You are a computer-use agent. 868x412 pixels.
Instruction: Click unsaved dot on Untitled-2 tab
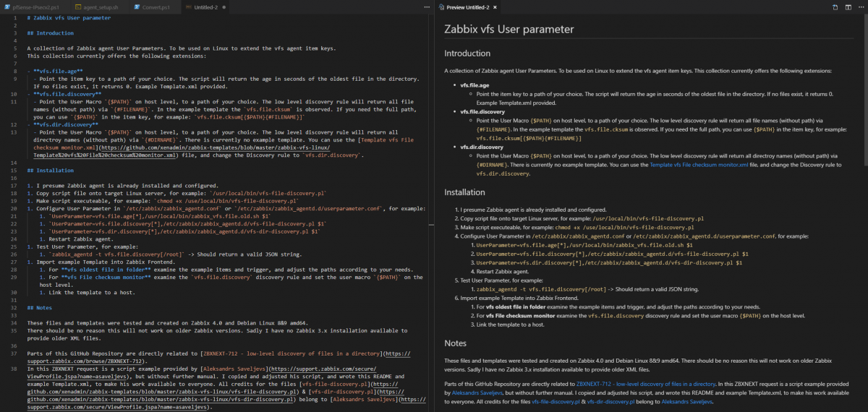click(x=226, y=7)
